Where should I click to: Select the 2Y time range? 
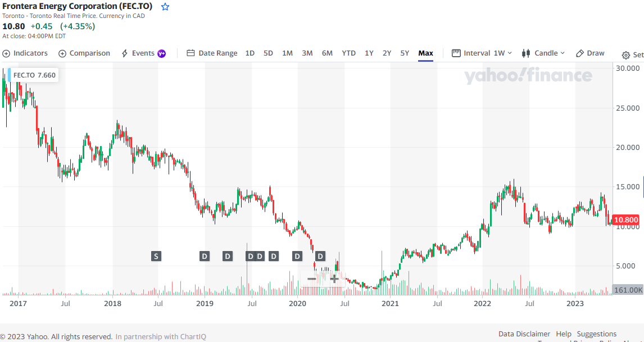(387, 53)
